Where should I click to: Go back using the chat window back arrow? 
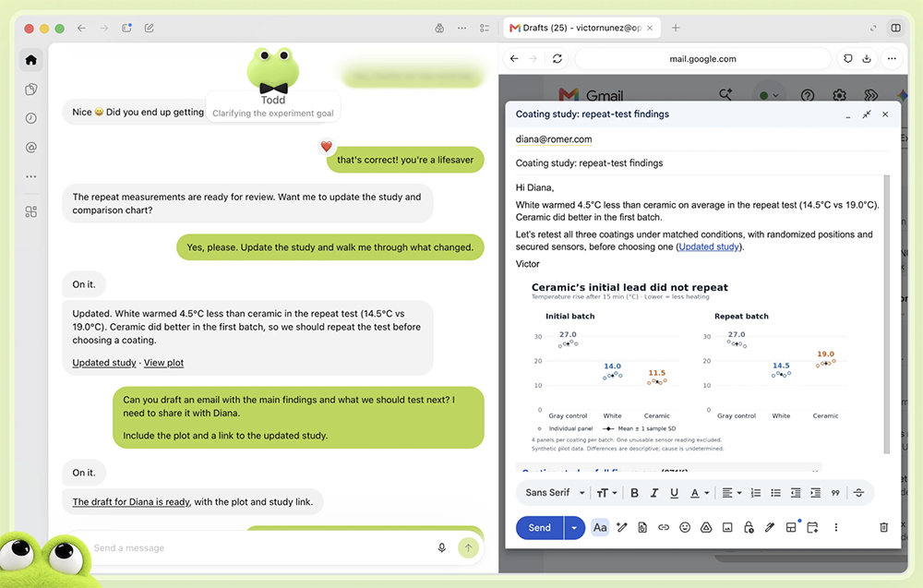tap(81, 28)
